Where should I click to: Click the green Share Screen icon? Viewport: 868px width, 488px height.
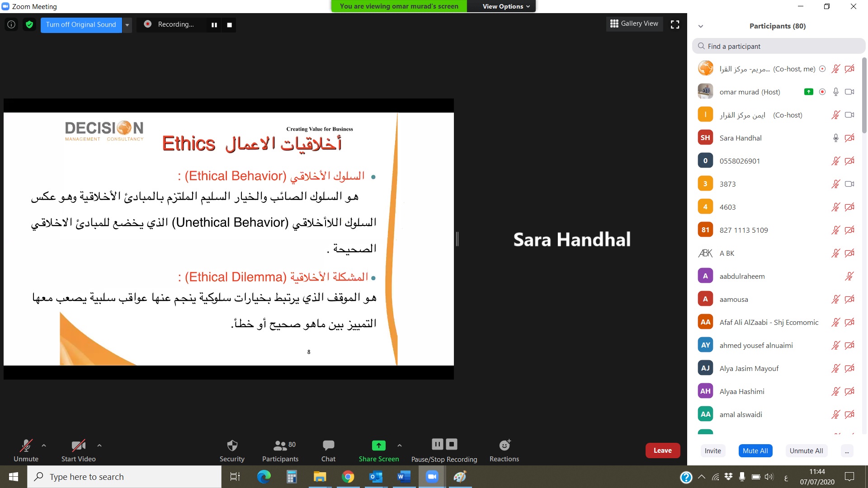[378, 446]
